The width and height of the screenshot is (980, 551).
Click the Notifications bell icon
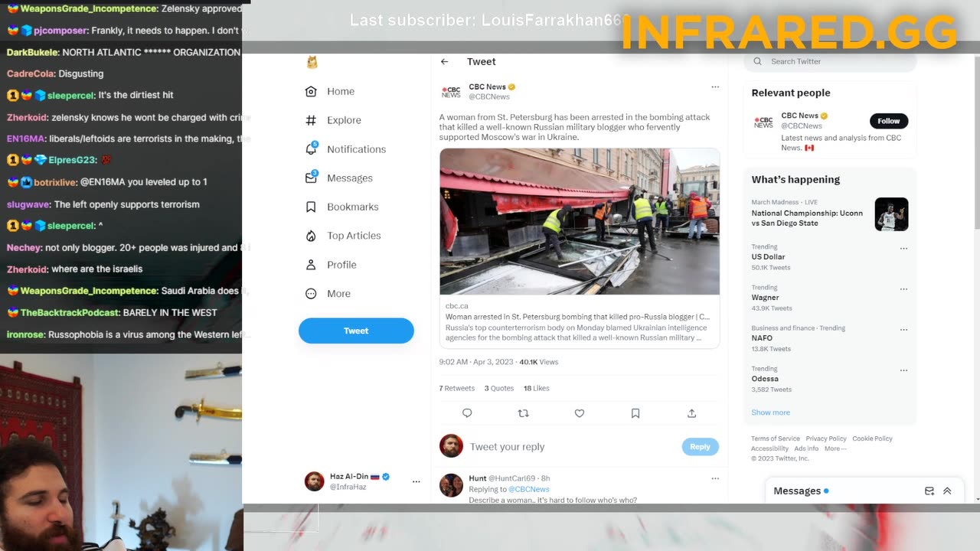(x=311, y=149)
